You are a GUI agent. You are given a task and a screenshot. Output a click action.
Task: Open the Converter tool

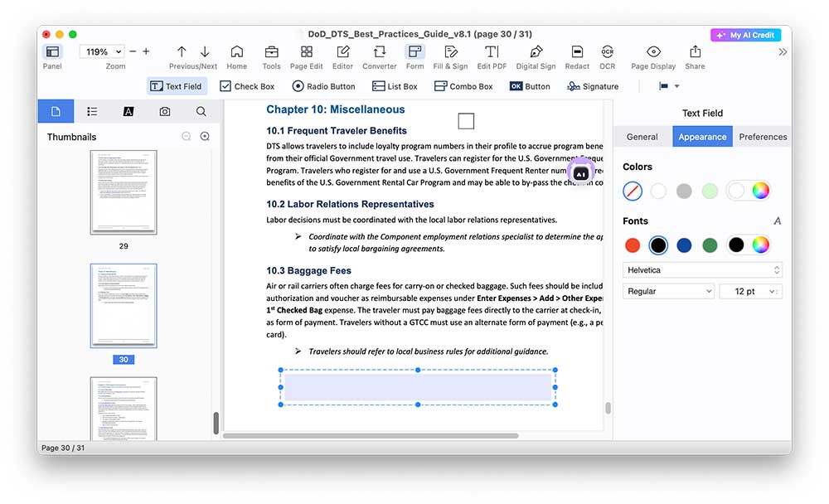(x=380, y=52)
